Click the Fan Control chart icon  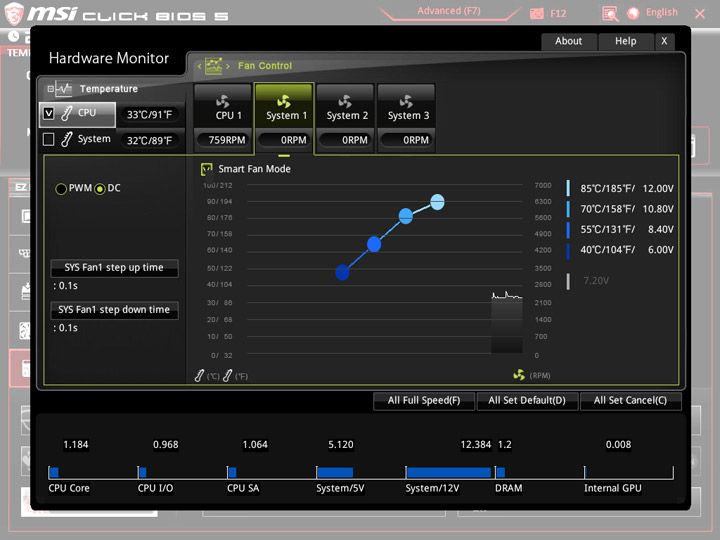pos(214,66)
